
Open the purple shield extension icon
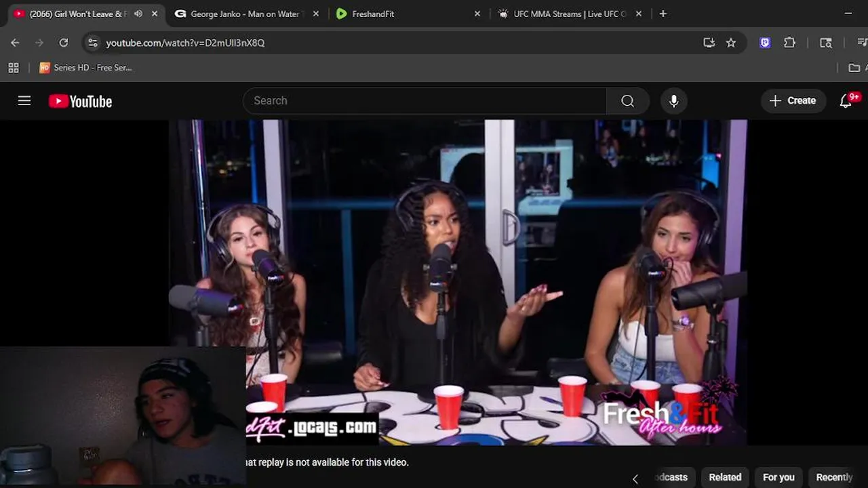pos(765,43)
